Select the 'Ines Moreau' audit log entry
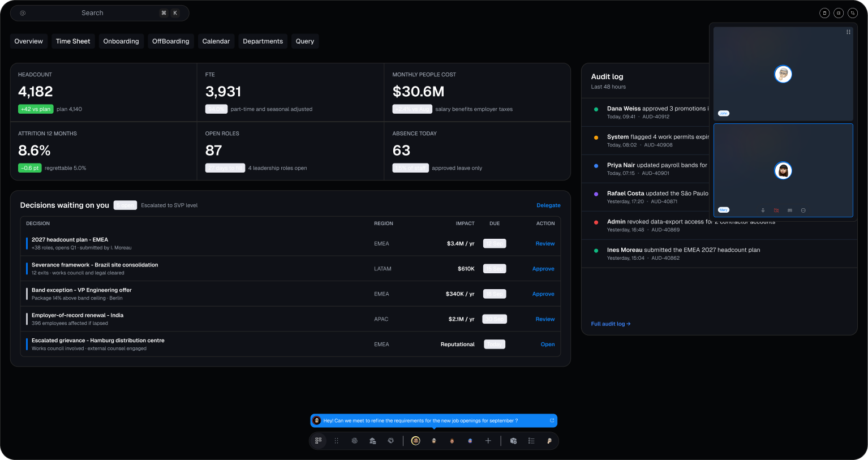 coord(719,253)
